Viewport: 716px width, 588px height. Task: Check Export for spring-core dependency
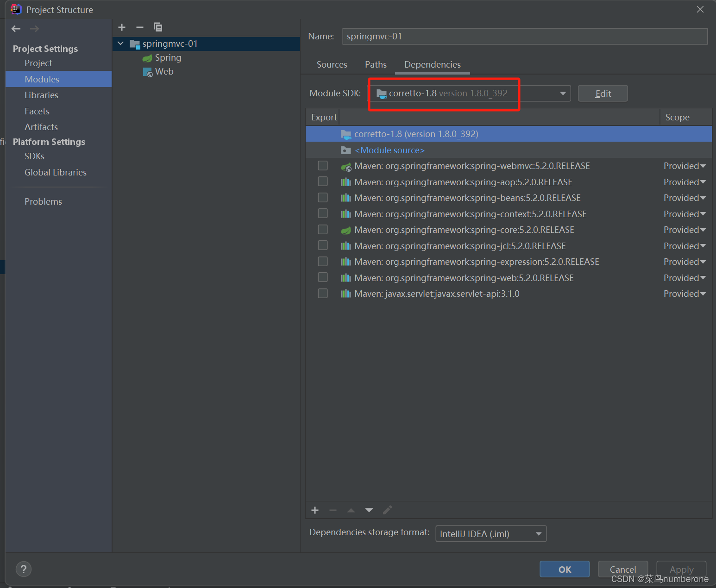click(x=323, y=230)
